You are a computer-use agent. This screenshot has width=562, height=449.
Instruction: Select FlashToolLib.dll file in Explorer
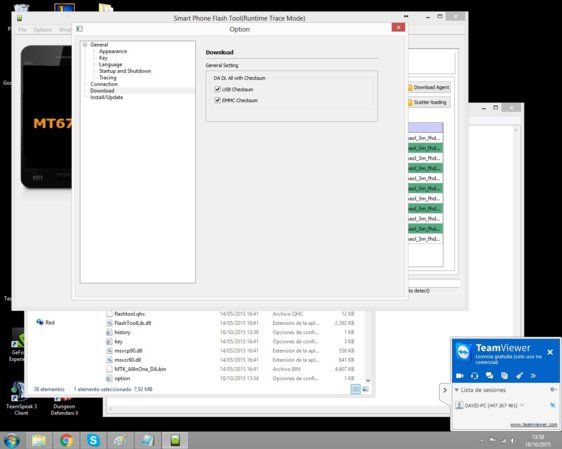click(x=132, y=323)
